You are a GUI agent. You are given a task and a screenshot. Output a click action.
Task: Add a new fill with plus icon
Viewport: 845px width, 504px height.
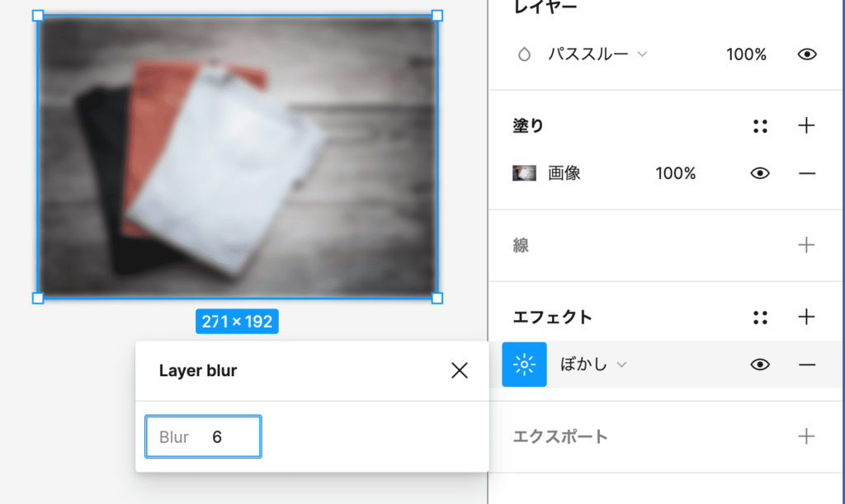coord(807,126)
